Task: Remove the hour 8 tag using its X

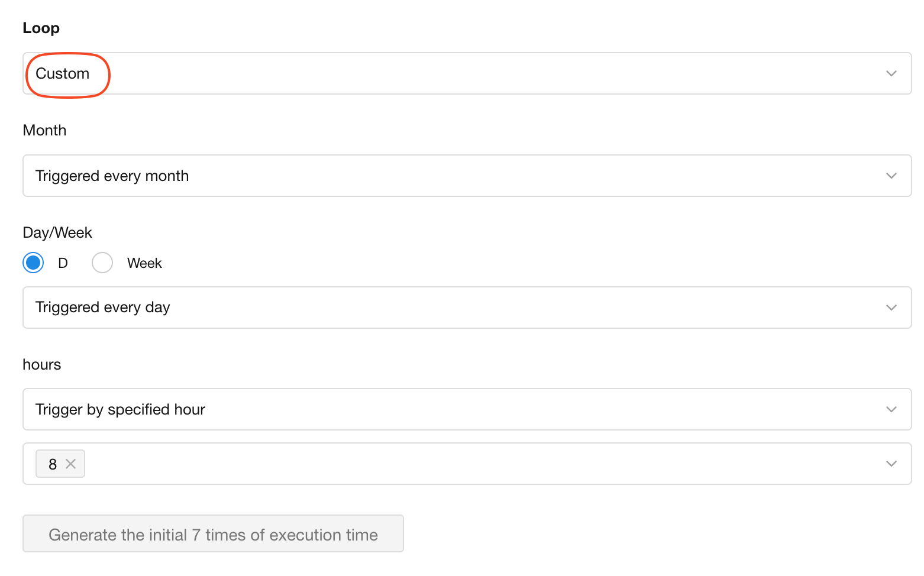Action: pos(71,464)
